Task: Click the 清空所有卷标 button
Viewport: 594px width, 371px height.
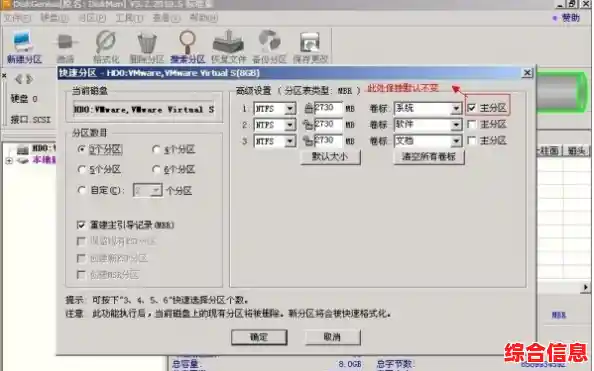Action: pyautogui.click(x=429, y=157)
